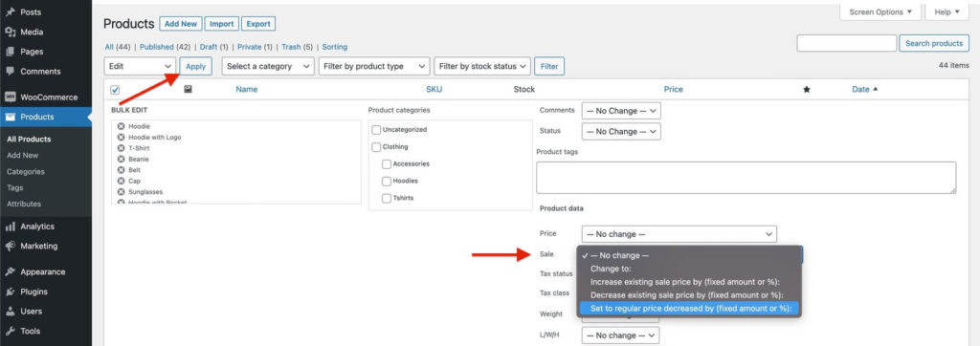The height and width of the screenshot is (346, 980).
Task: Click the Marketing megaphone icon
Action: 10,246
